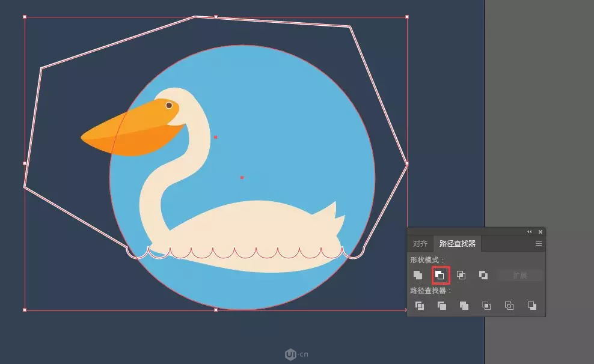Open the Pathfinder panel options menu
This screenshot has width=594, height=364.
click(x=539, y=244)
